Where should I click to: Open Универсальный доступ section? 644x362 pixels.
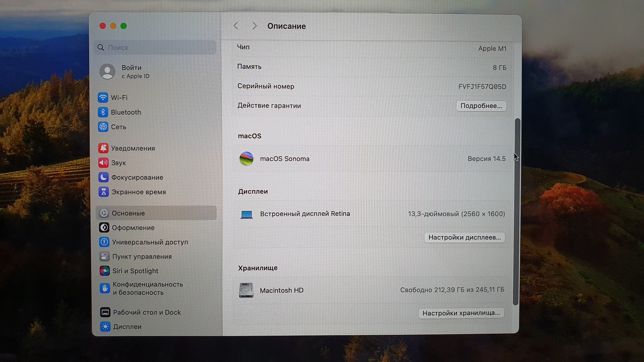click(150, 242)
